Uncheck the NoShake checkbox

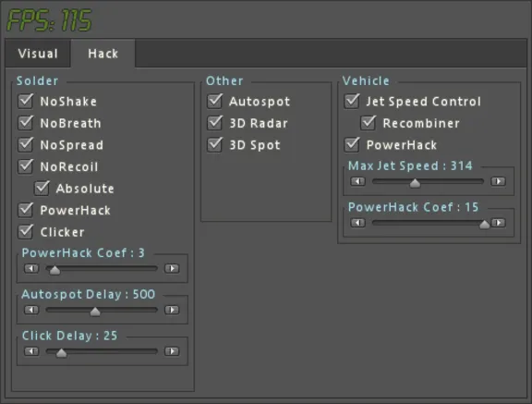(26, 101)
